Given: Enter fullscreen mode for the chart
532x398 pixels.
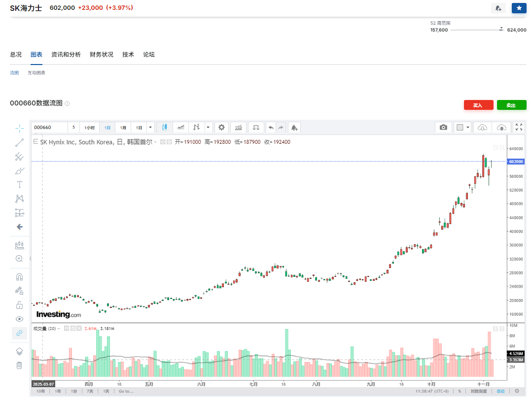Looking at the screenshot, I should 519,127.
